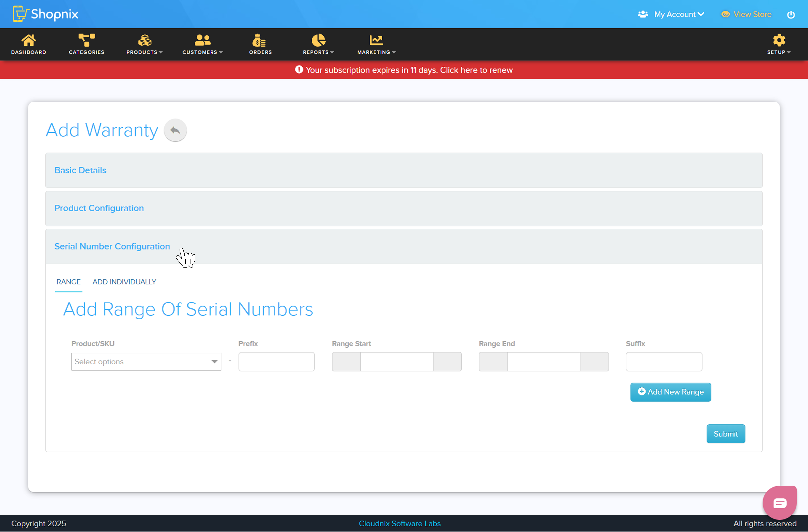The width and height of the screenshot is (808, 532).
Task: Click the View Store link
Action: tap(752, 14)
